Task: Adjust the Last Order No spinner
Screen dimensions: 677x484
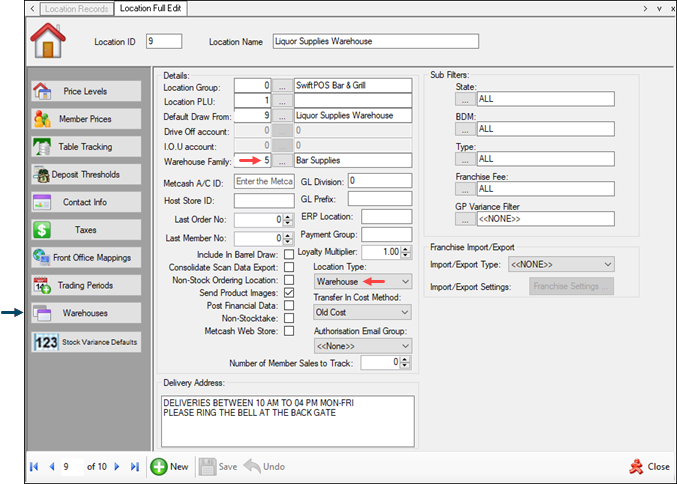Action: coord(288,220)
